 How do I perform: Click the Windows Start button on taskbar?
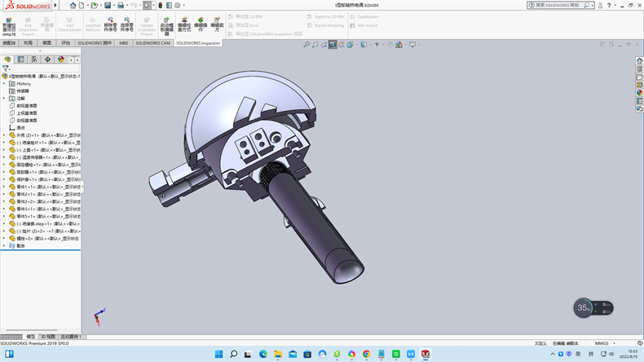tap(218, 354)
